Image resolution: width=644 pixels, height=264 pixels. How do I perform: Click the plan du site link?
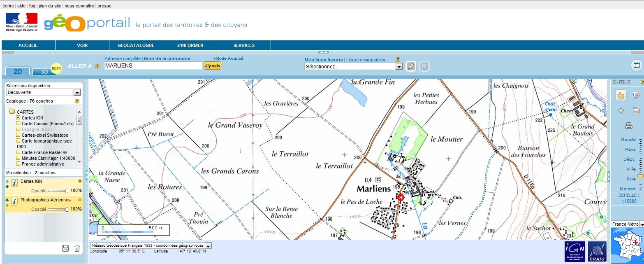point(50,6)
